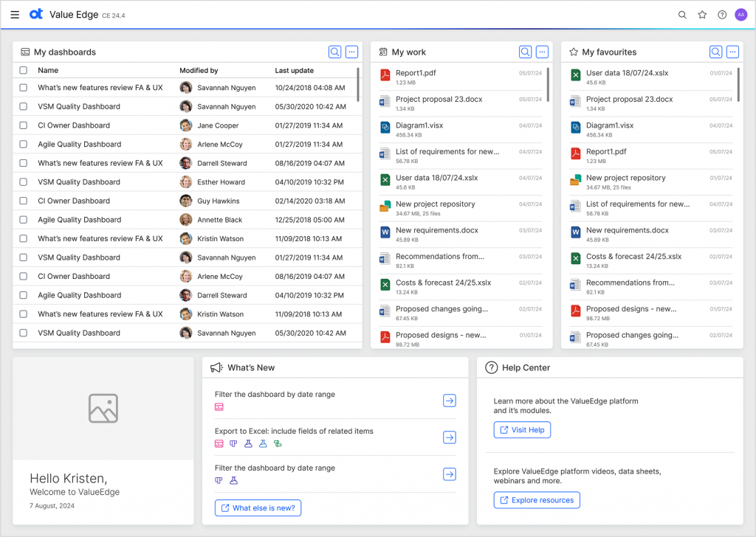Click the global search icon in header
The height and width of the screenshot is (537, 756).
(x=682, y=15)
